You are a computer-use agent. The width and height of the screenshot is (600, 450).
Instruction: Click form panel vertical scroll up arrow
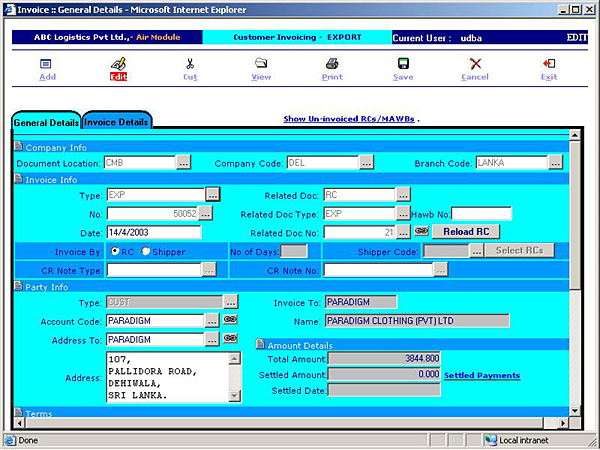[575, 135]
